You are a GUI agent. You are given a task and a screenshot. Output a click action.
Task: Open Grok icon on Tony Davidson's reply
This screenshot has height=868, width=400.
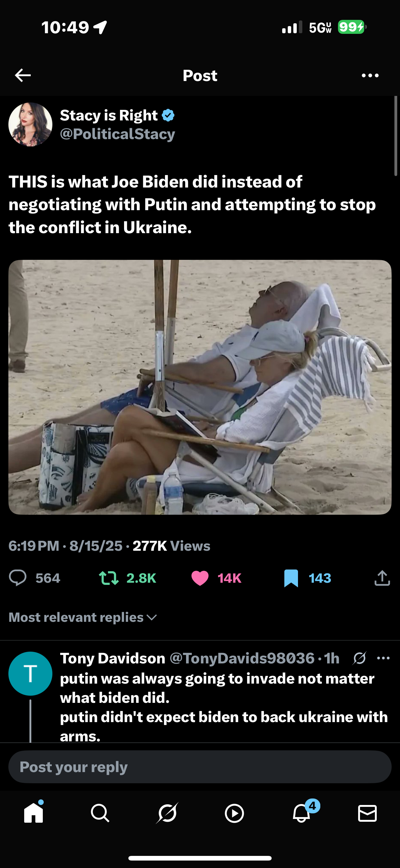pyautogui.click(x=359, y=658)
